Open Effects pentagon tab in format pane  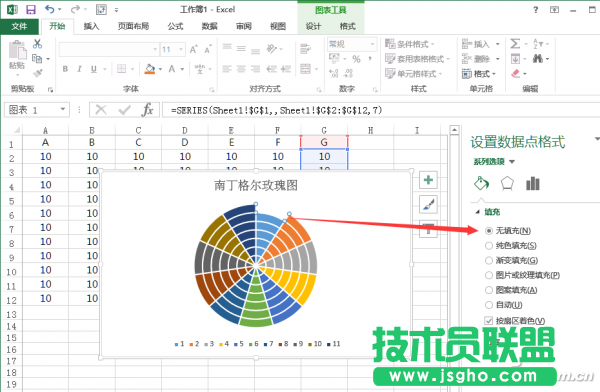[x=507, y=183]
